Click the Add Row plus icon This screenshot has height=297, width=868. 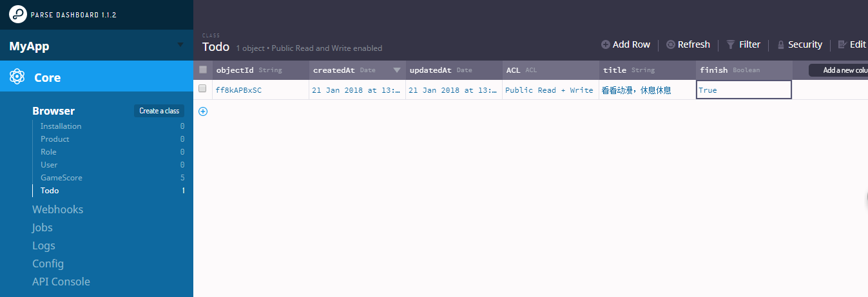tap(606, 44)
